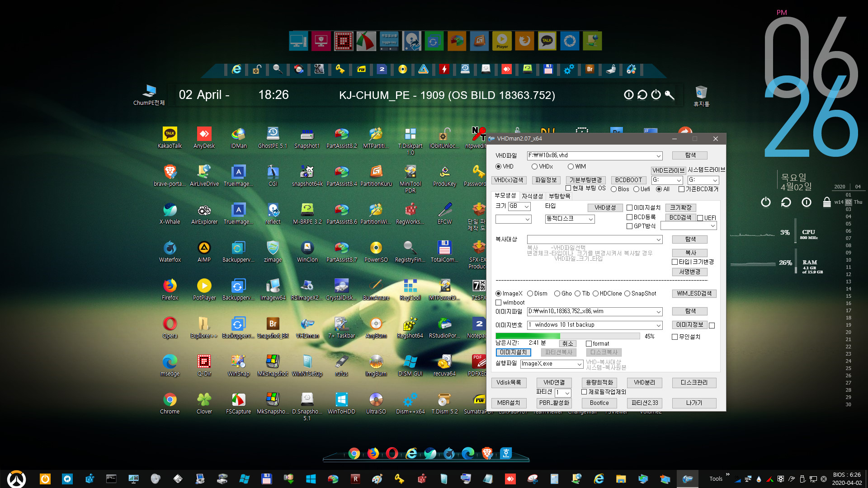Expand the 복사대상 dropdown

(x=658, y=239)
